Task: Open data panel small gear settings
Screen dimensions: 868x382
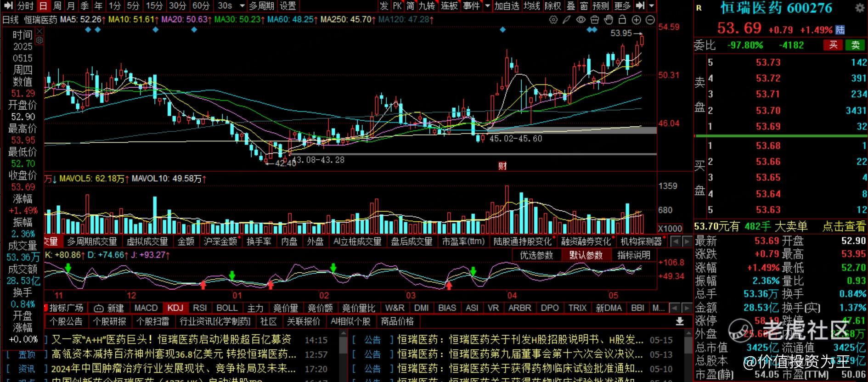Action: pos(39,40)
